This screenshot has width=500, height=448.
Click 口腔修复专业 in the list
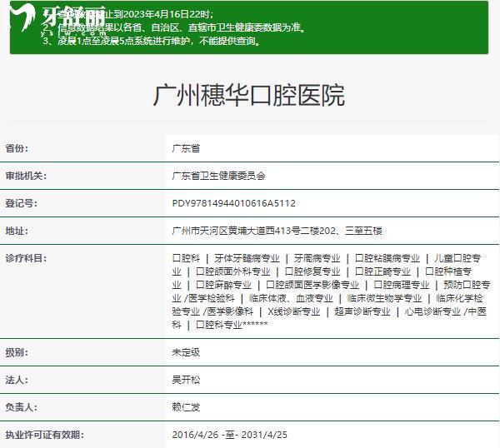coord(312,271)
